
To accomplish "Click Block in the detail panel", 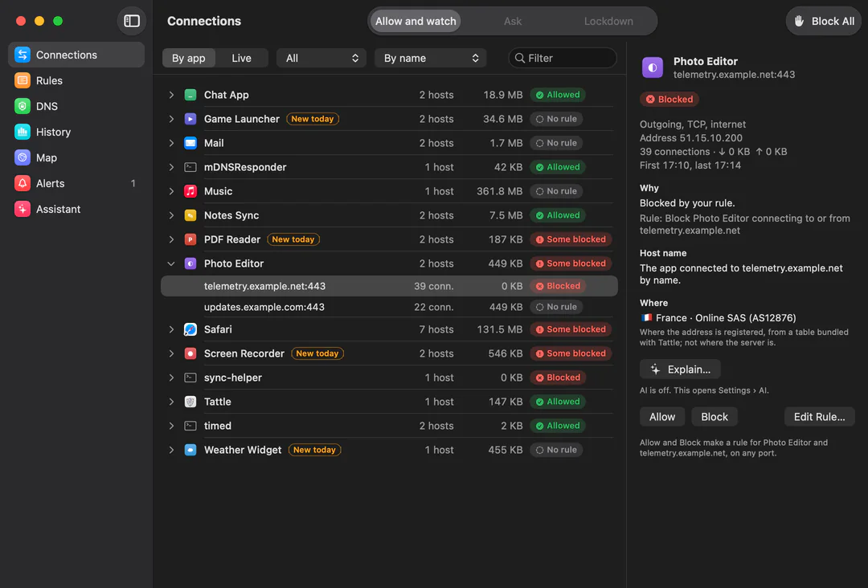I will 714,417.
